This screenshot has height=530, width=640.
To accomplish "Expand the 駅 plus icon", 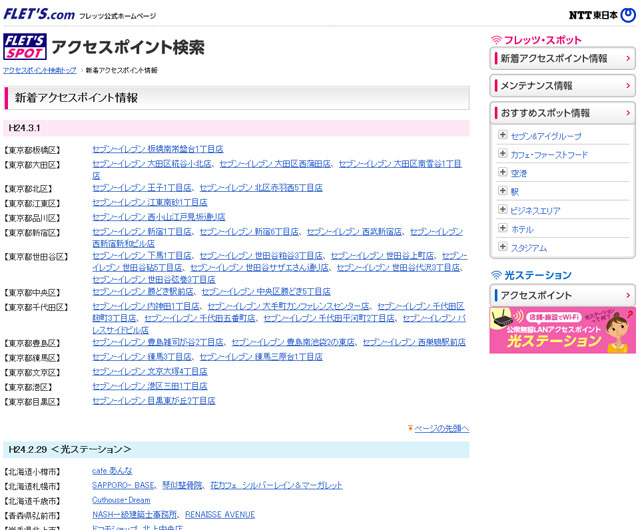I will [502, 191].
